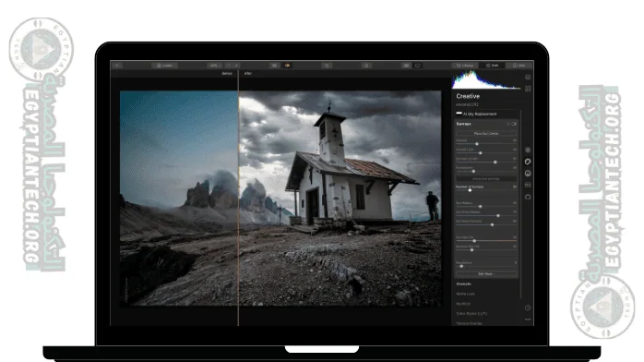
Task: Expand the Texture Overlay tool
Action: point(469,323)
